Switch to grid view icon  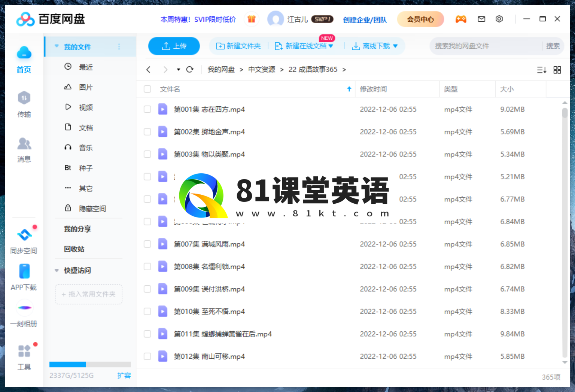pos(557,70)
